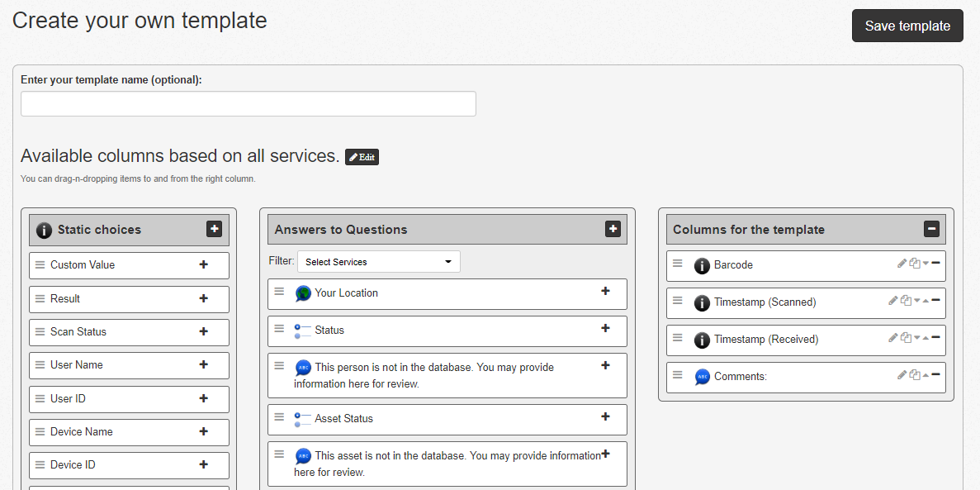The width and height of the screenshot is (980, 490).
Task: Move Timestamp (Received) up with arrow
Action: (x=926, y=338)
